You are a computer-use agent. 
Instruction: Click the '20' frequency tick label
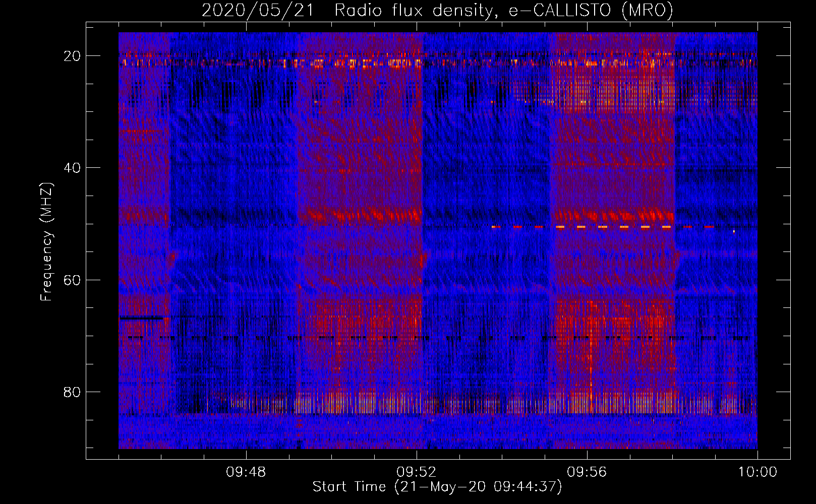73,56
